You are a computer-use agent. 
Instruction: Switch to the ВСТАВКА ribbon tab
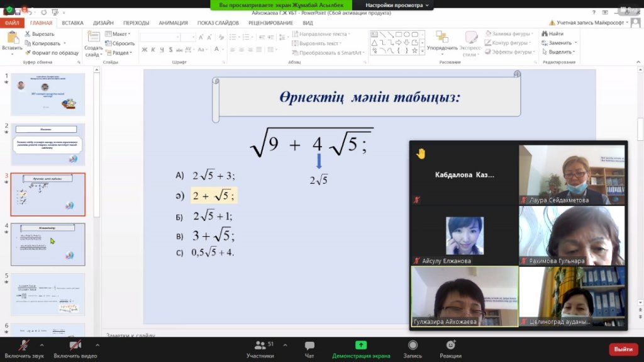click(x=72, y=23)
